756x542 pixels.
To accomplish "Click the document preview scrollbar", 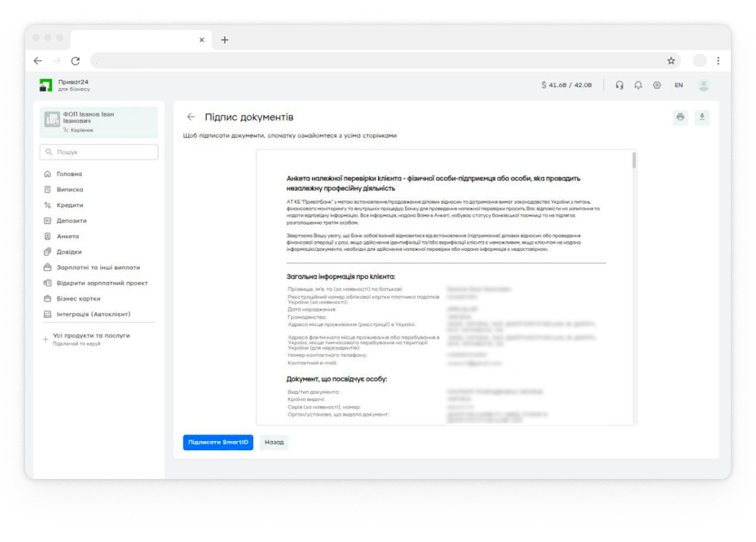I will pyautogui.click(x=634, y=161).
